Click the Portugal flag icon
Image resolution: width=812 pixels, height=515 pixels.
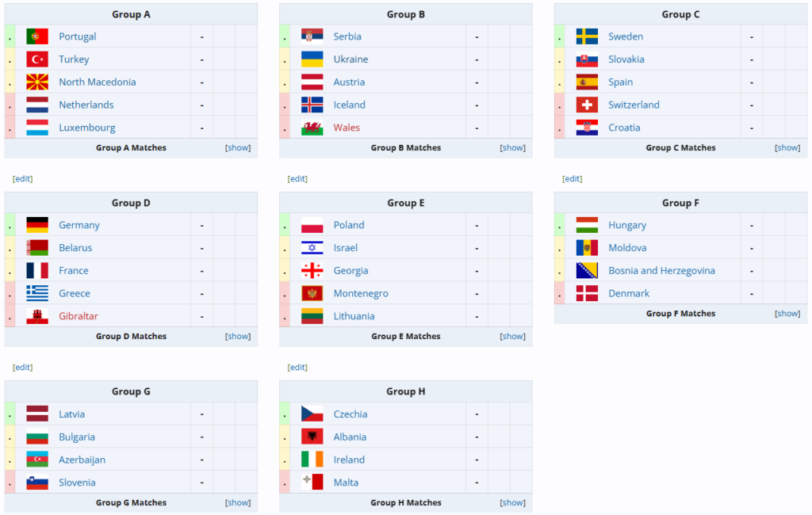pyautogui.click(x=37, y=36)
